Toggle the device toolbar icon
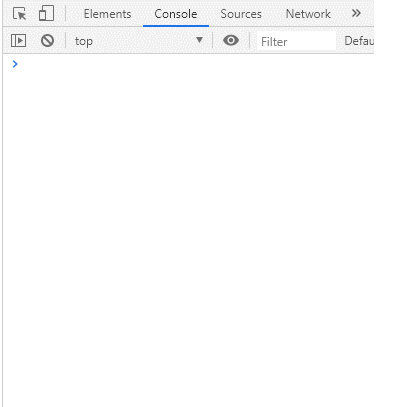This screenshot has width=398, height=407. [46, 14]
